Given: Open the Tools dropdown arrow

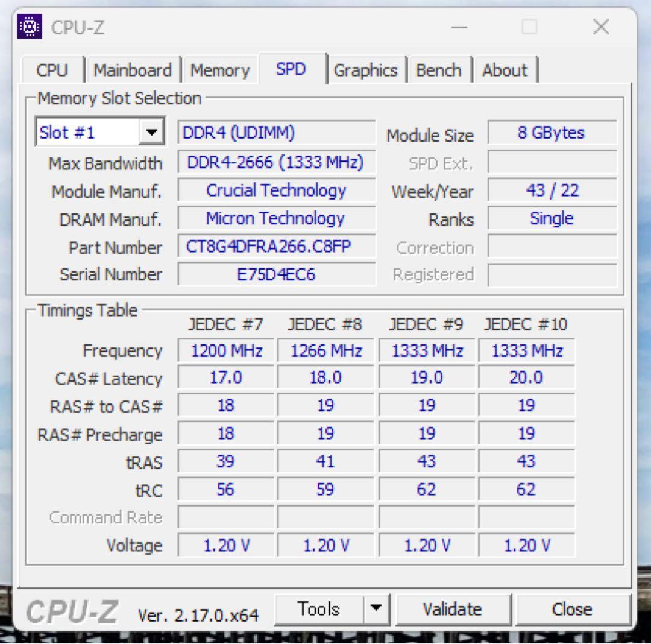Looking at the screenshot, I should [x=376, y=608].
